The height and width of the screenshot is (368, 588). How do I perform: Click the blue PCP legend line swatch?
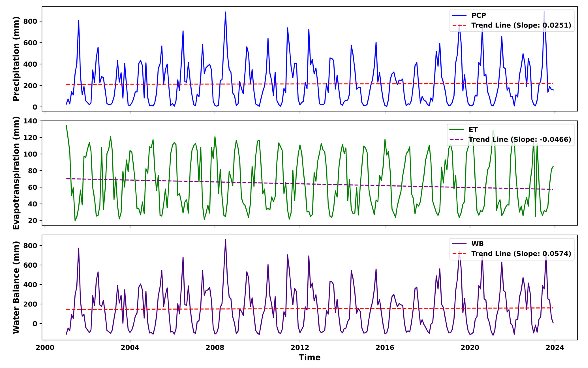coord(459,15)
